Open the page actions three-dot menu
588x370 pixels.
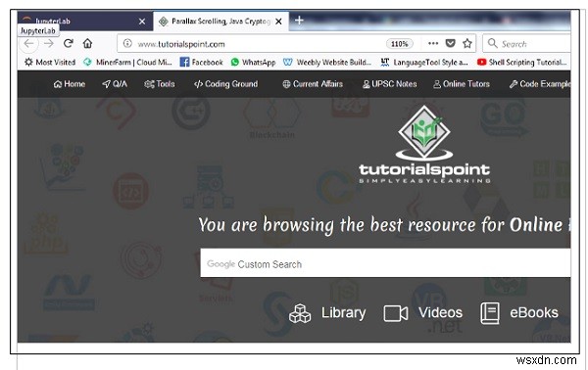[x=433, y=43]
